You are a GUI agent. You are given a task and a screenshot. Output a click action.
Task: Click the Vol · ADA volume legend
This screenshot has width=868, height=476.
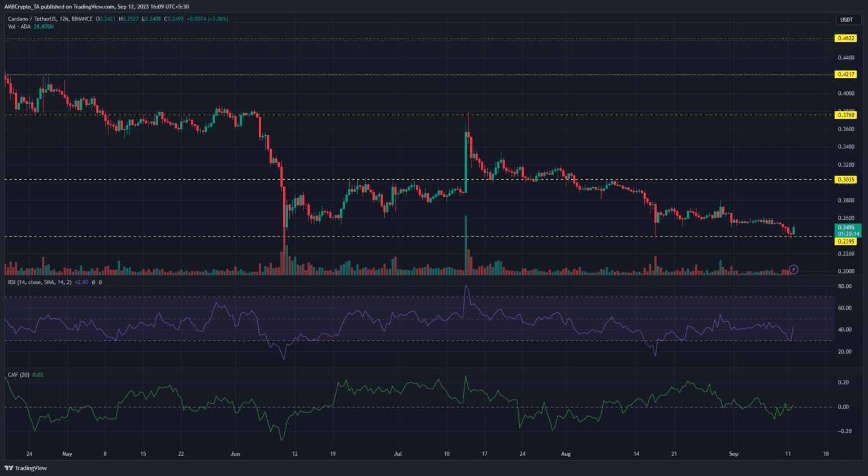point(19,27)
